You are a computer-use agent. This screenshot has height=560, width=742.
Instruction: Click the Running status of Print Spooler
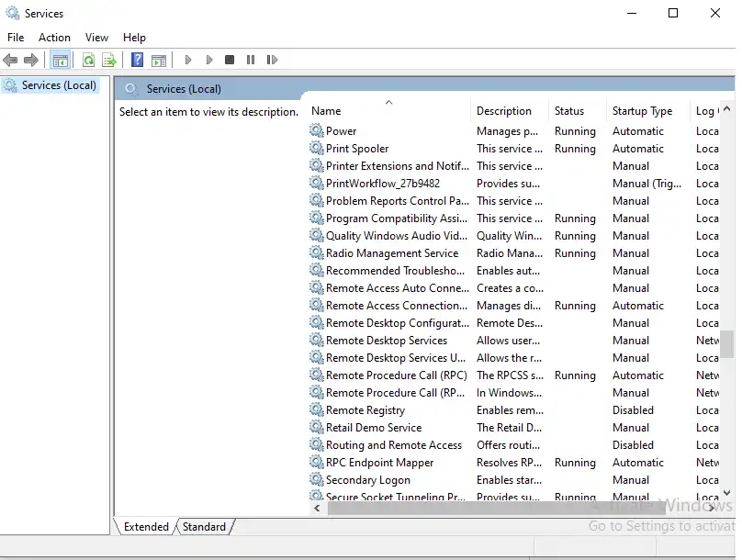click(575, 149)
